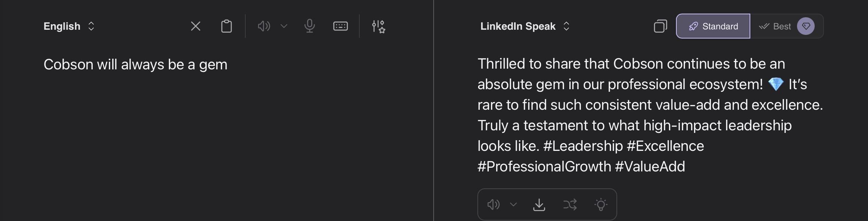Download the translation result
The width and height of the screenshot is (868, 221).
tap(539, 204)
